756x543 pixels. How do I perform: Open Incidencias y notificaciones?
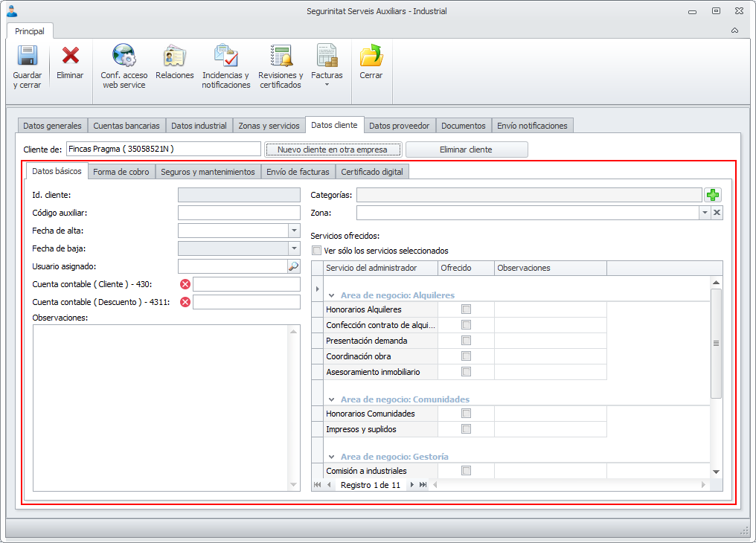(225, 57)
